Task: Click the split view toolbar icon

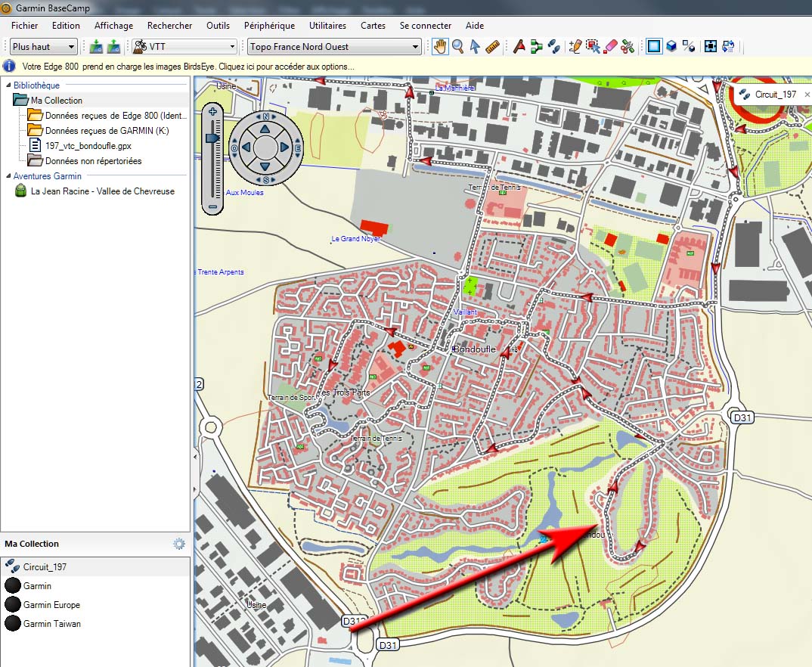Action: [x=689, y=47]
